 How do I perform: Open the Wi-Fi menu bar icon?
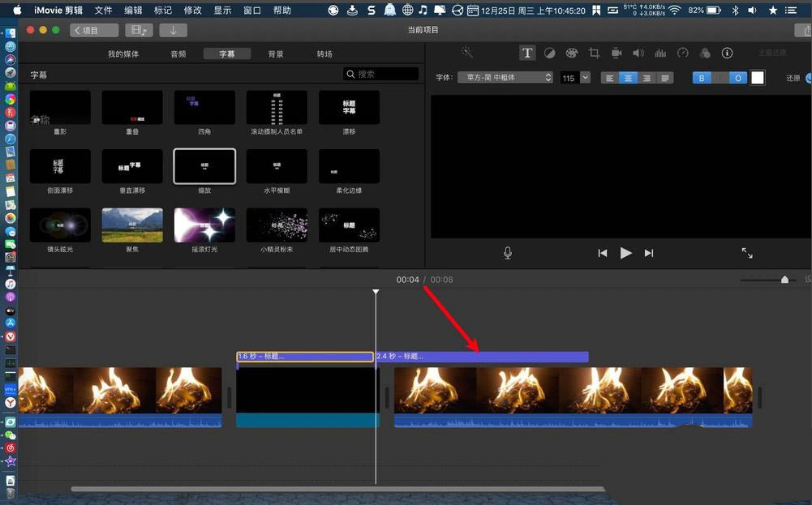pyautogui.click(x=674, y=10)
